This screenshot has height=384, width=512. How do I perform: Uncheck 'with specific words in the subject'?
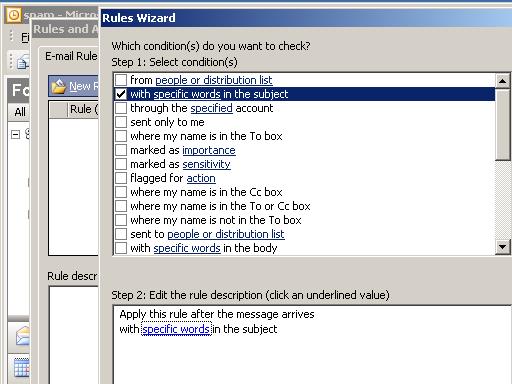[121, 94]
